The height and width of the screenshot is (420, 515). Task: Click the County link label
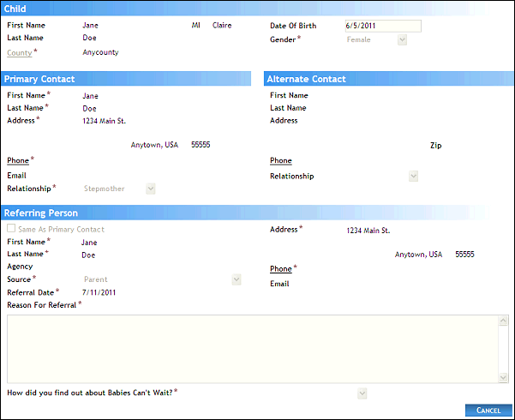(x=19, y=53)
